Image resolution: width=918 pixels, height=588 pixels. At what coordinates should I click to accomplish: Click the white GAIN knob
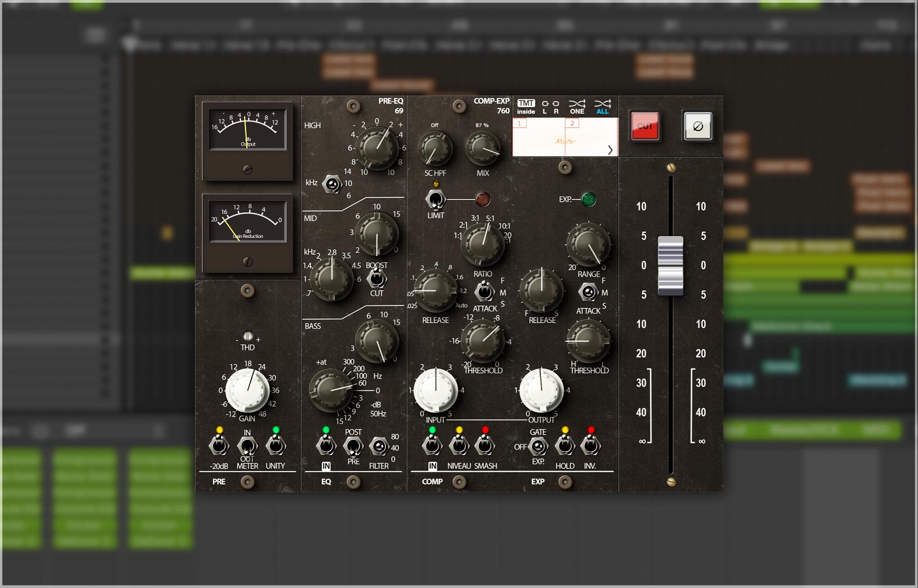point(247,390)
